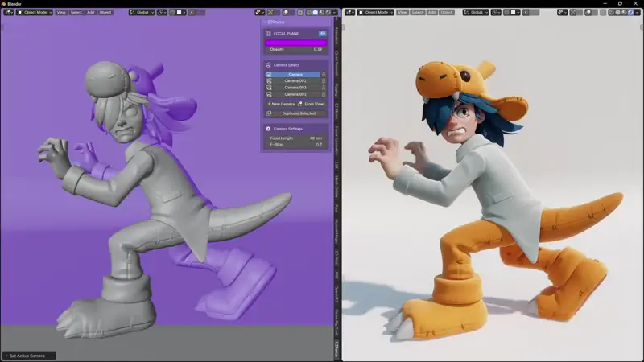This screenshot has height=362, width=644.
Task: Open pivot point dropdown in right viewport
Action: pos(496,12)
